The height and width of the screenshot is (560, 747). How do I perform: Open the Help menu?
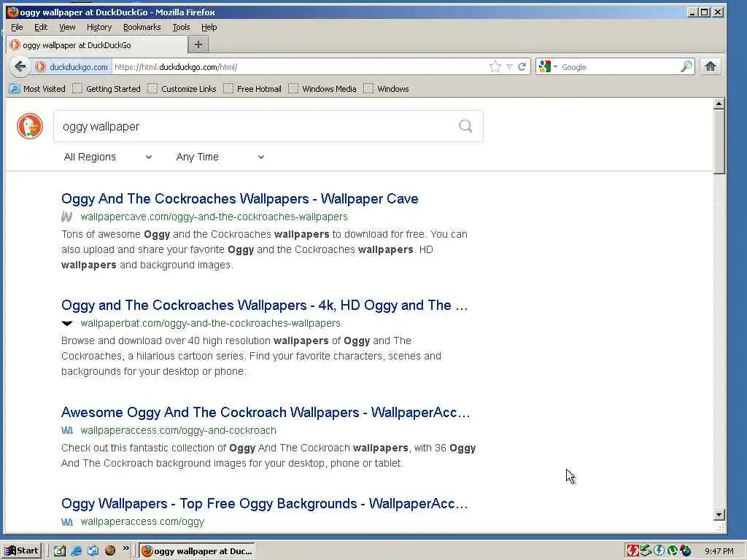point(209,27)
